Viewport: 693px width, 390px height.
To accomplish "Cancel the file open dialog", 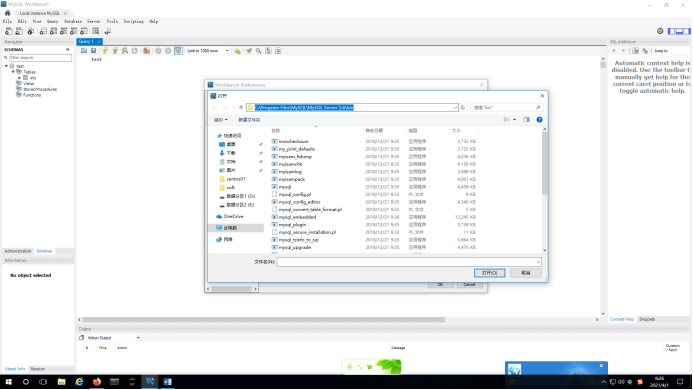I will click(525, 273).
